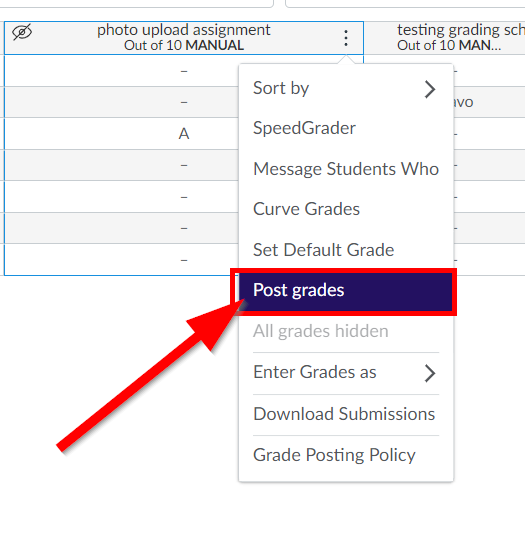Click Download Submissions
This screenshot has width=525, height=544.
coord(346,414)
